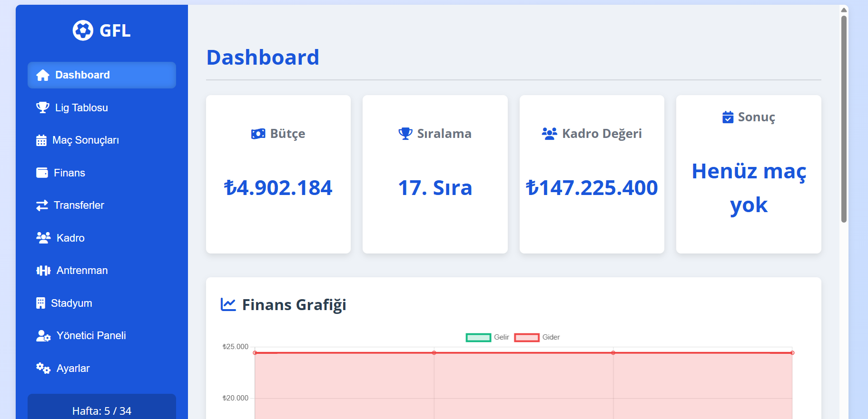Click the wallet icon beside Finans

(42, 173)
